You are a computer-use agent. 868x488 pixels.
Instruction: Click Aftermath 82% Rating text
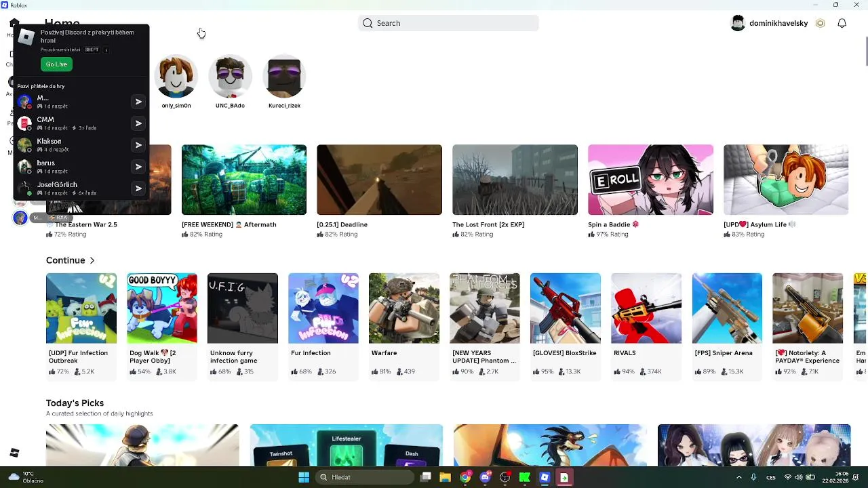click(202, 235)
